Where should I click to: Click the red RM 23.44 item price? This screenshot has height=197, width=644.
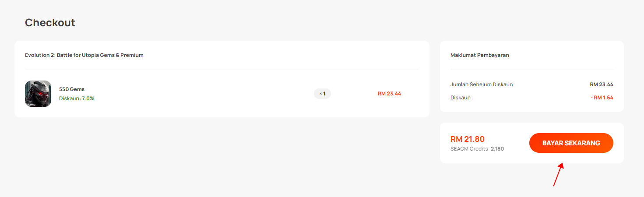pos(389,94)
